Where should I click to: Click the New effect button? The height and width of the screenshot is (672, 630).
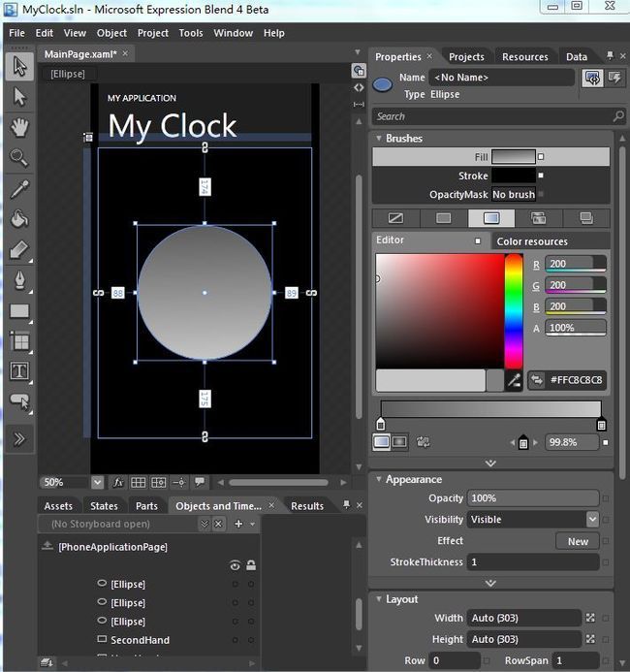[x=578, y=541]
